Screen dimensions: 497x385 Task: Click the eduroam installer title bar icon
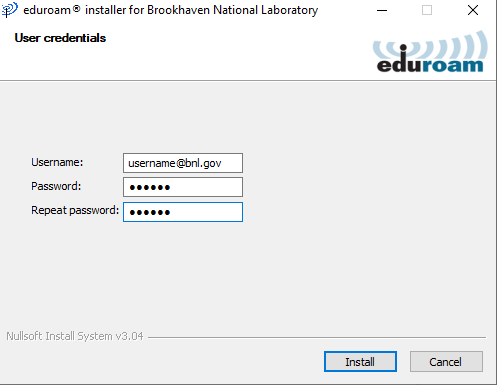tap(9, 10)
